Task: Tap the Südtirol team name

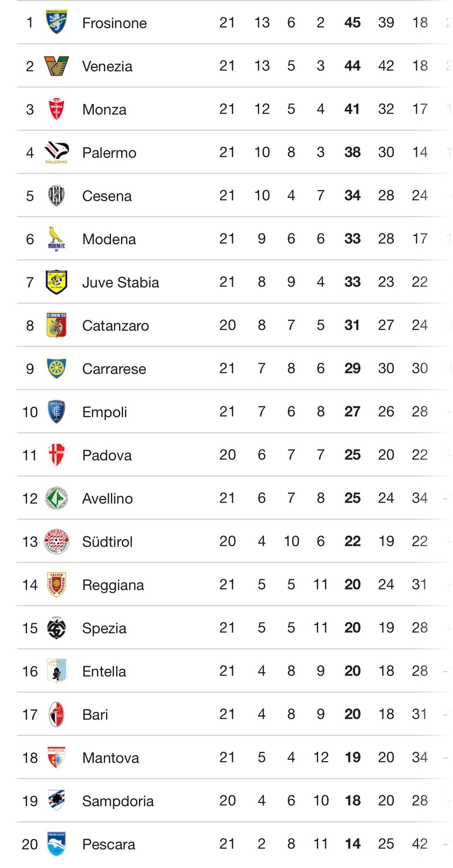Action: pos(107,542)
